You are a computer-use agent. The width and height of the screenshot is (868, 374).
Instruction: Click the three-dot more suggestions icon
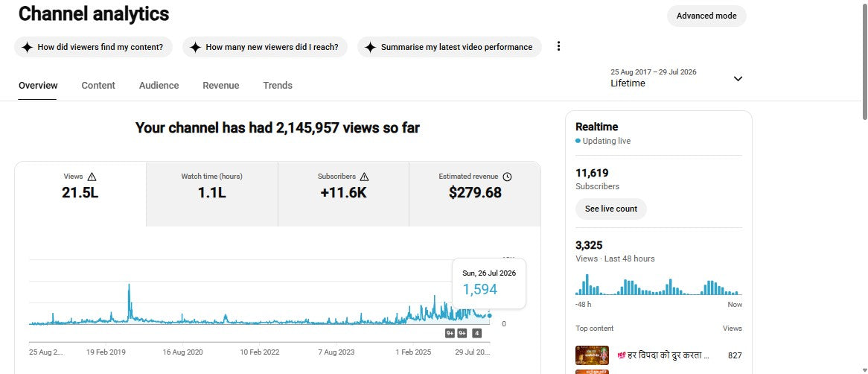(558, 46)
